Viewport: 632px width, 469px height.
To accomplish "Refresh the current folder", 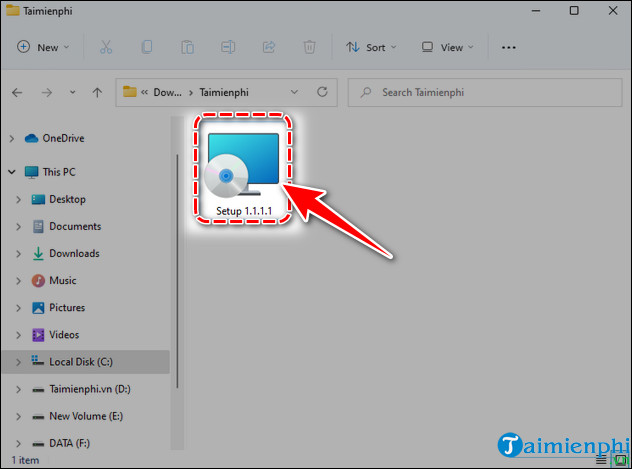I will point(322,92).
